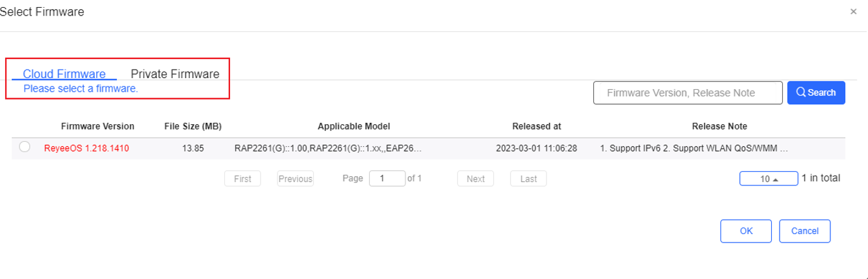This screenshot has width=868, height=279.
Task: Click the Support IPv6 release note text
Action: coord(693,148)
